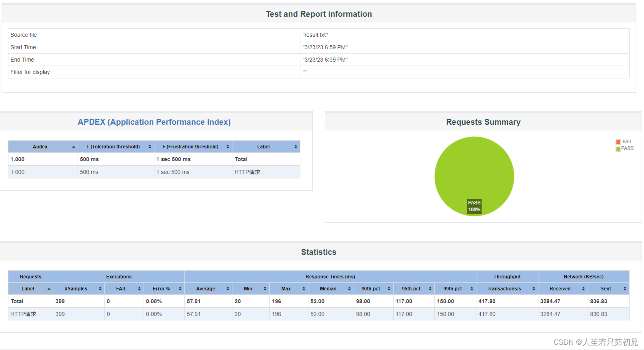Click 399 samples value in Total row

pos(60,301)
